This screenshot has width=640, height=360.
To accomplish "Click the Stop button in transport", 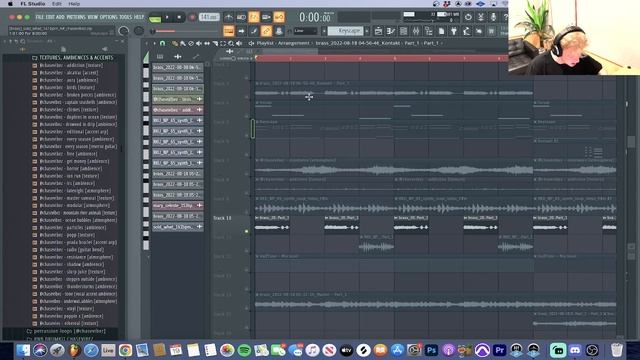I will [x=179, y=17].
